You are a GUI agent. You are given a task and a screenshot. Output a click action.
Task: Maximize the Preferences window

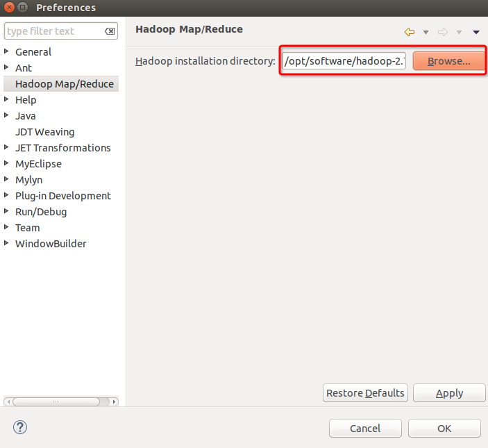[23, 7]
